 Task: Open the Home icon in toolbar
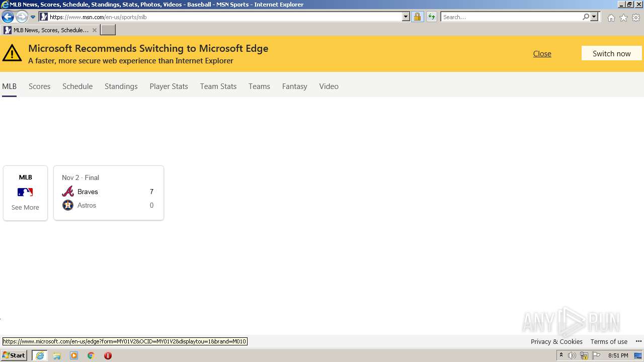611,18
